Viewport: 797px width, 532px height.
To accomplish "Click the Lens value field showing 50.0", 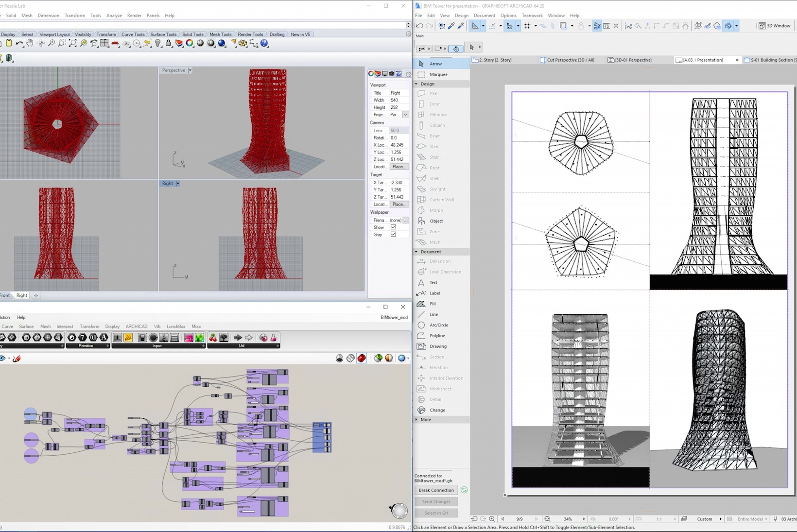I will pos(398,130).
